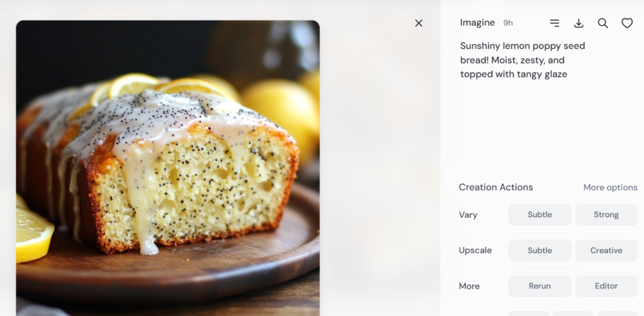Viewport: 644px width, 316px height.
Task: Expand More options for creation actions
Action: 610,188
